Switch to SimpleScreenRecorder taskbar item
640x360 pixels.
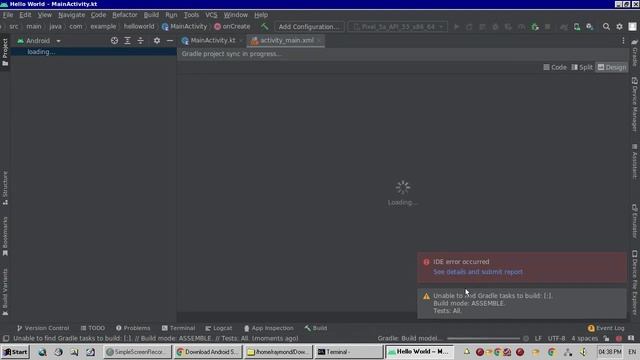137,352
